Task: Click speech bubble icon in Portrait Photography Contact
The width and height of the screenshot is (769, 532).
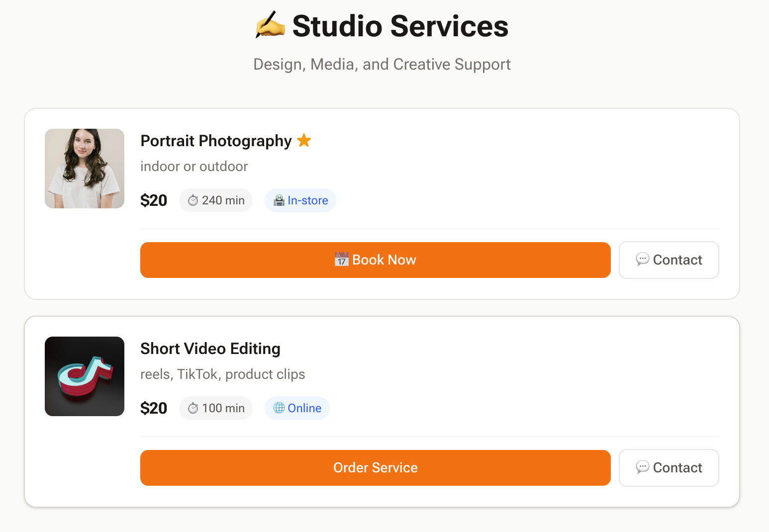Action: pos(642,260)
